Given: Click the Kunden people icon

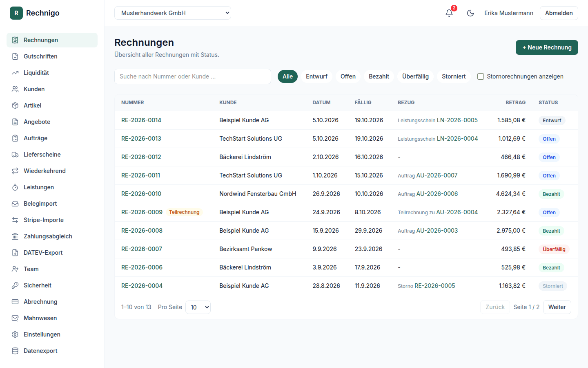Looking at the screenshot, I should coord(15,89).
